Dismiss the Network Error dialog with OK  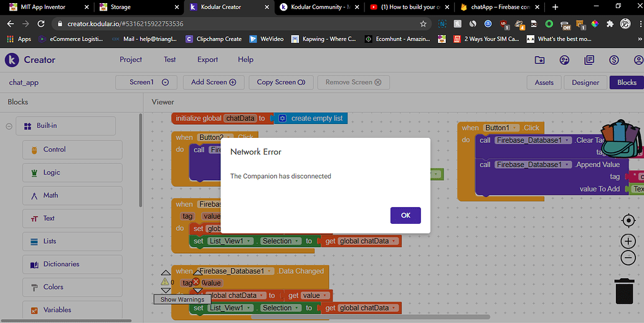coord(405,215)
